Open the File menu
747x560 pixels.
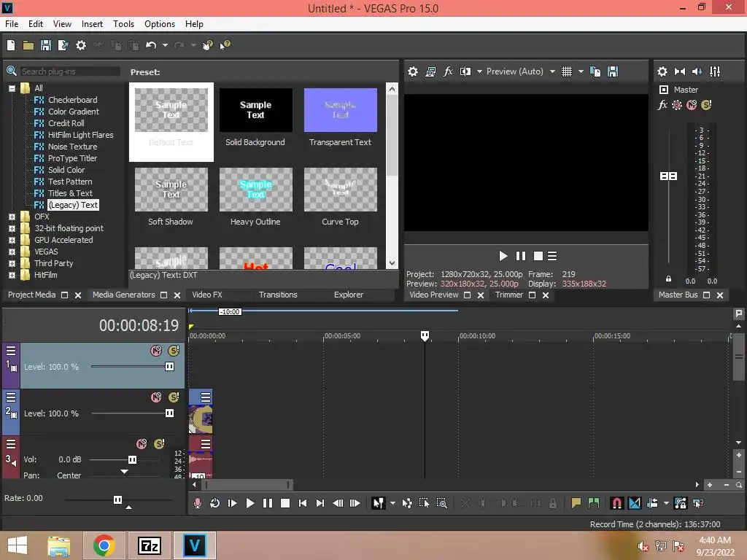point(12,24)
